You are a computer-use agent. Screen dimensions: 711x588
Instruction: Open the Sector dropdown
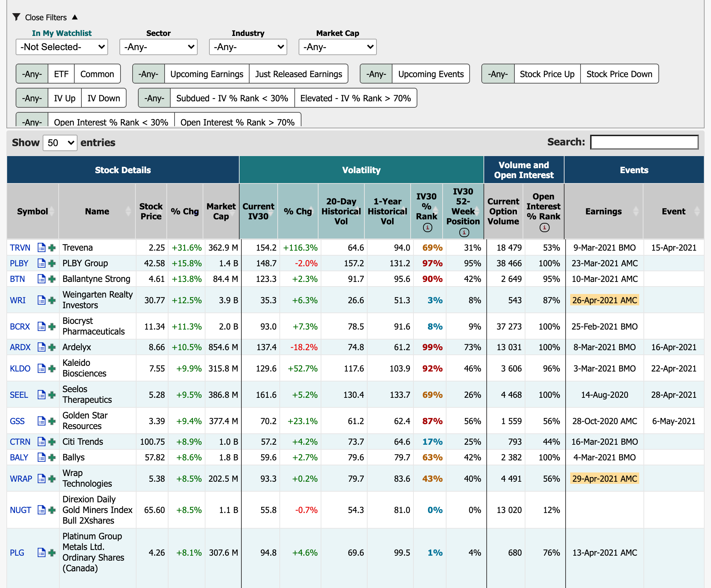pyautogui.click(x=159, y=47)
